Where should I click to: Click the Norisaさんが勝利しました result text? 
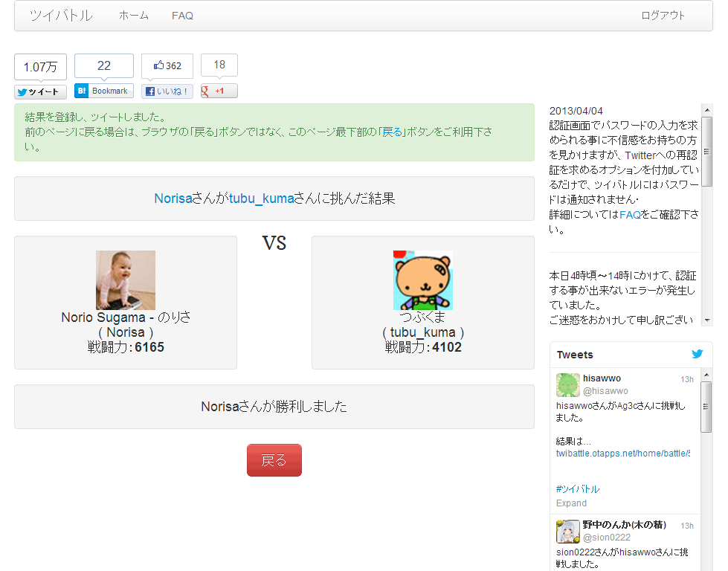tap(274, 407)
